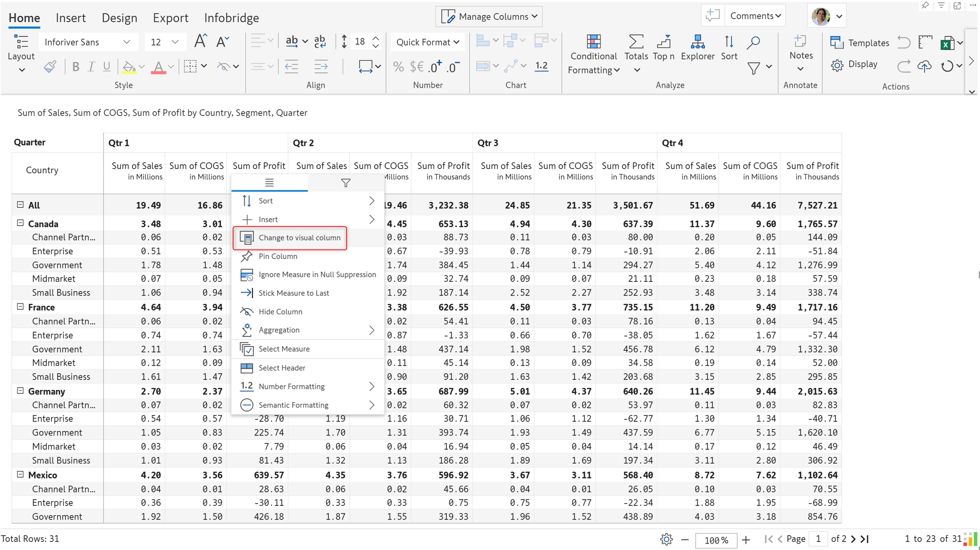This screenshot has height=550, width=980.
Task: Select Change to visual column menu item
Action: coord(299,238)
